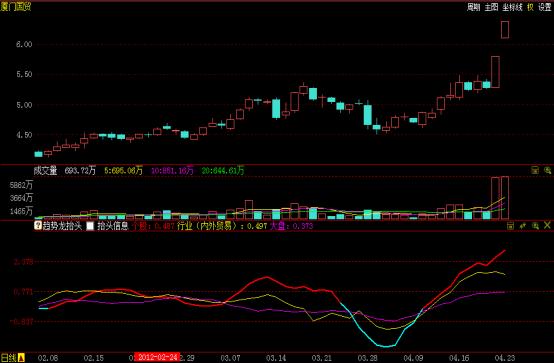This screenshot has width=554, height=363.
Task: Click the volume panel window icon
Action: pyautogui.click(x=535, y=170)
